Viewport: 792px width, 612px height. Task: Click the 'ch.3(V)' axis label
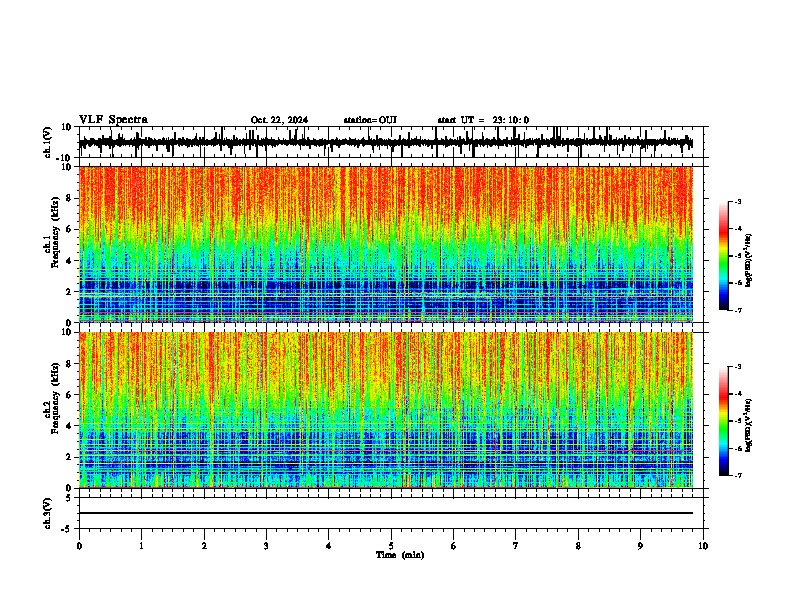pos(48,513)
